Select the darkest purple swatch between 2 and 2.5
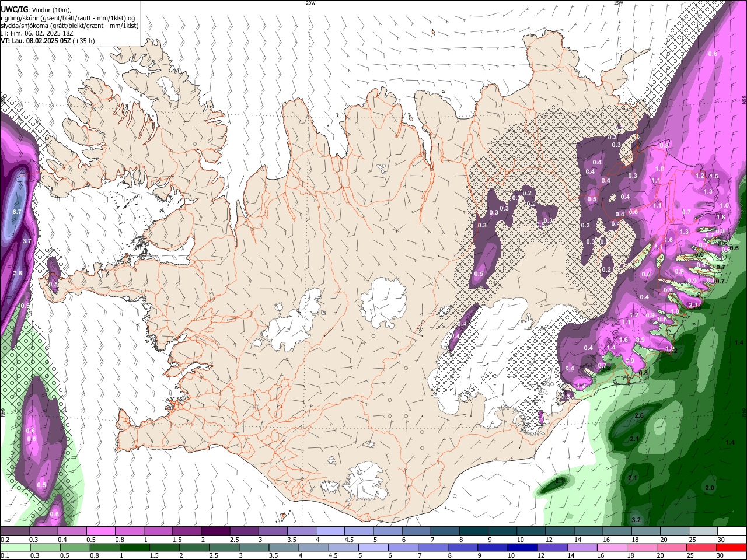747x560 pixels. tap(215, 531)
